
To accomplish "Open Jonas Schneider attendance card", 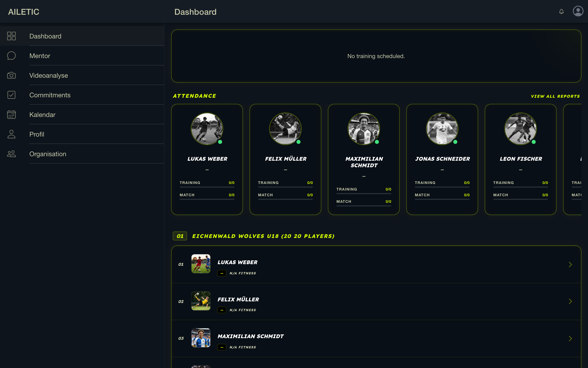I will [442, 159].
